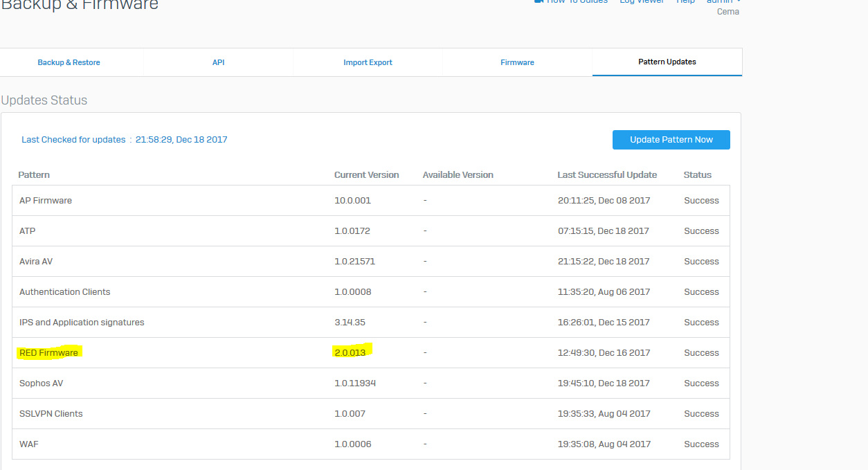Click Success status in WAF row
The image size is (868, 470).
point(701,444)
